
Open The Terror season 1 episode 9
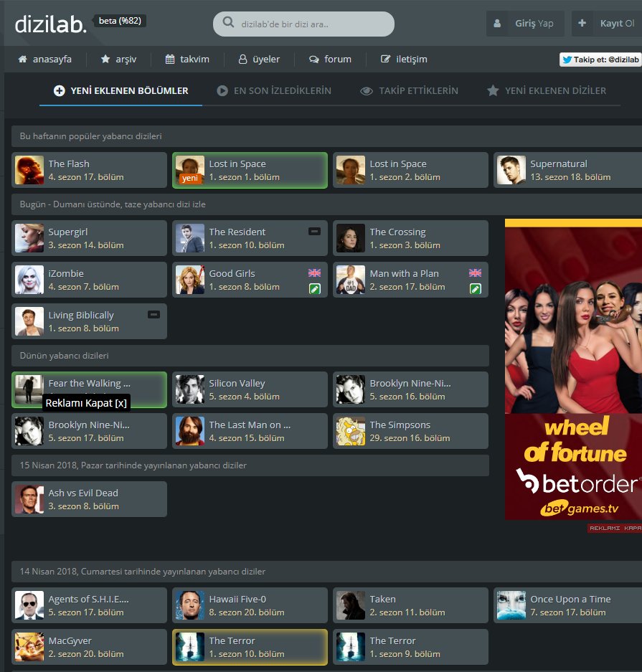pos(410,647)
